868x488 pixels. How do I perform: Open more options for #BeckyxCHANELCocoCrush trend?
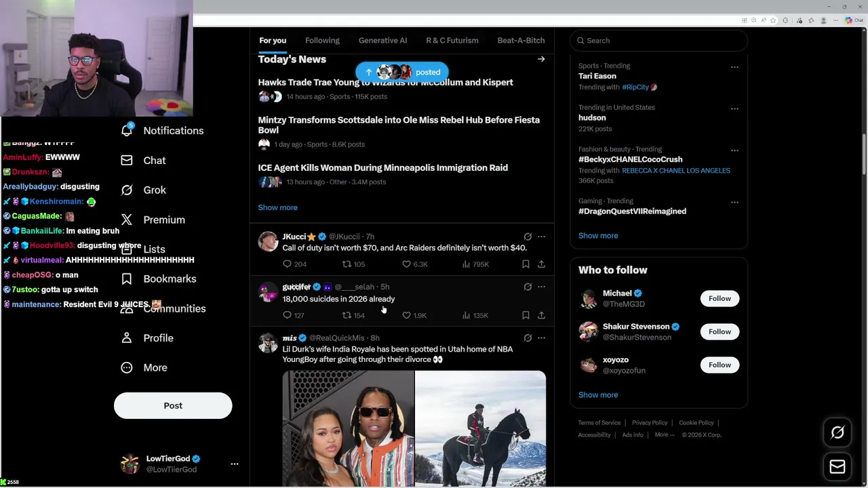click(x=734, y=150)
